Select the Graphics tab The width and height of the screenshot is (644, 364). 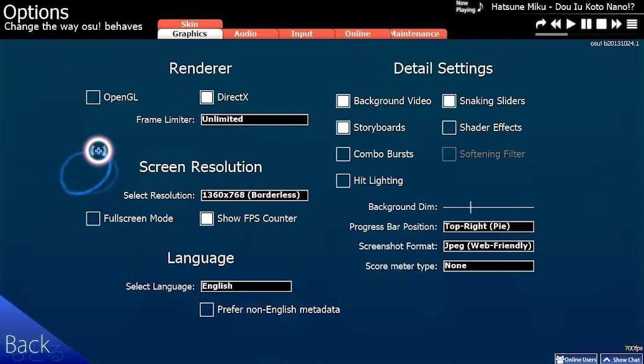click(x=190, y=34)
